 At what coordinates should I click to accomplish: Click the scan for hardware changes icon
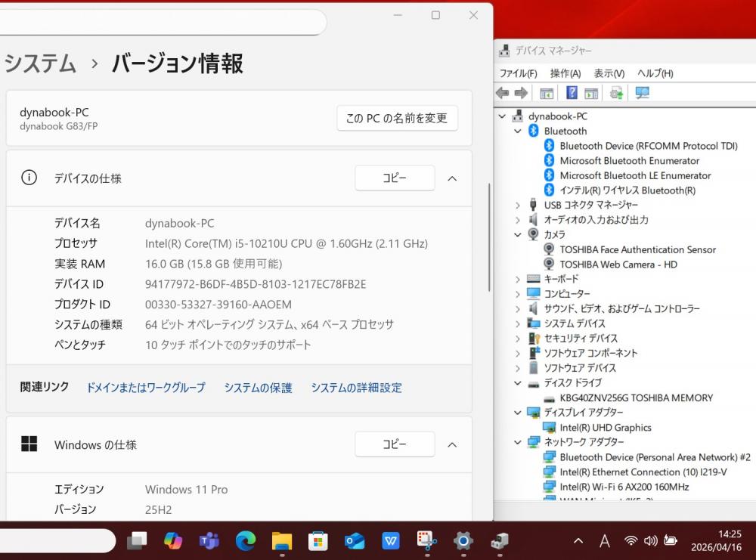pos(643,93)
